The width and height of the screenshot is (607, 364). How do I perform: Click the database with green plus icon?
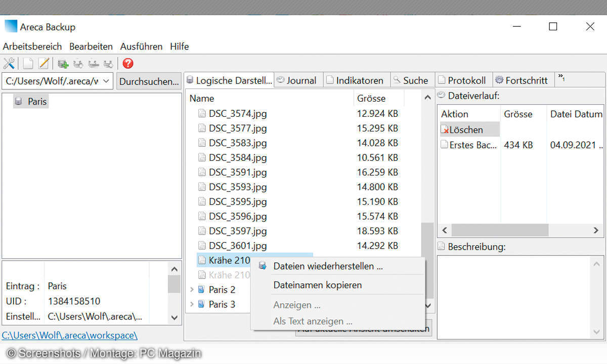(63, 64)
